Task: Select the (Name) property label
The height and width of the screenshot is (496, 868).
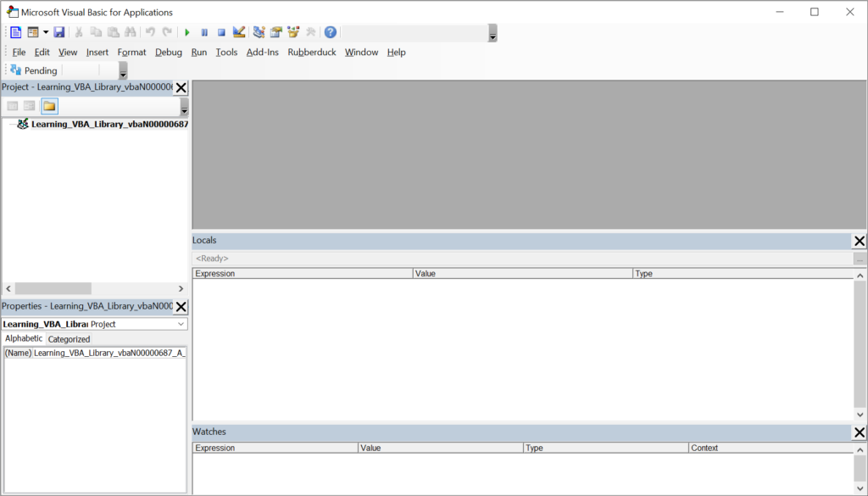Action: (19, 353)
